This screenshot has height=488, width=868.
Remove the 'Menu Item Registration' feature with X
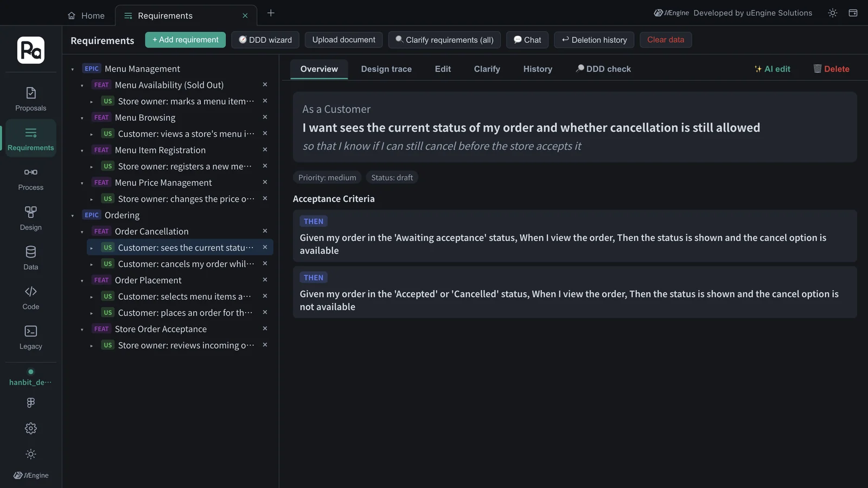pos(265,150)
